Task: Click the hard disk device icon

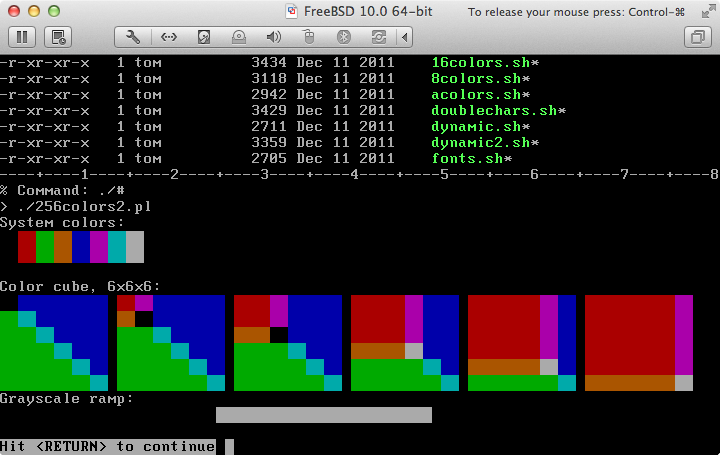Action: pos(204,37)
